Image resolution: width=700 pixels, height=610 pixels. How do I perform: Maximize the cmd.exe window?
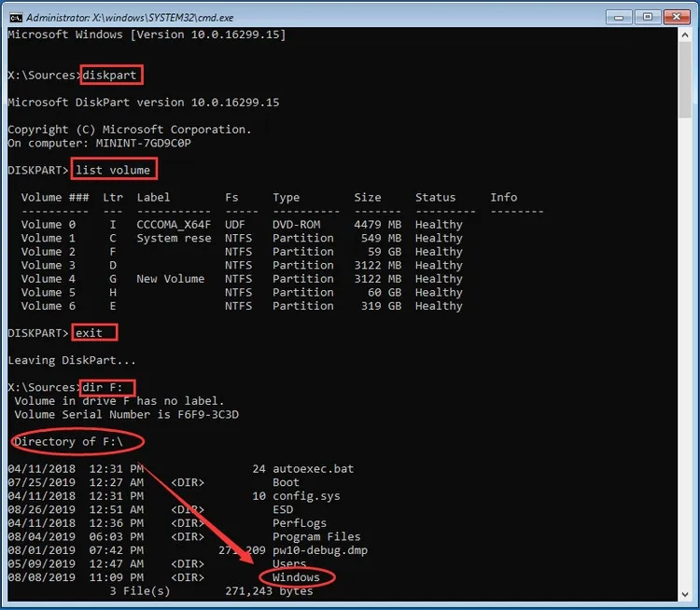pos(648,17)
